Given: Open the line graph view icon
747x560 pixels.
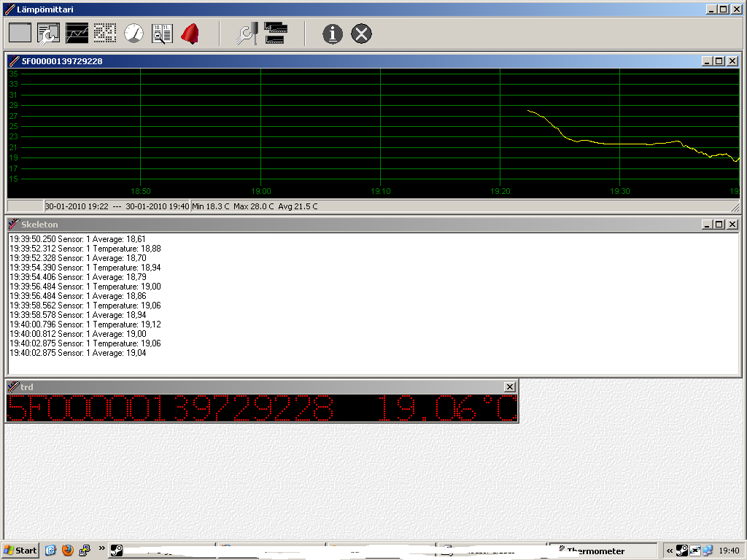Looking at the screenshot, I should [77, 33].
